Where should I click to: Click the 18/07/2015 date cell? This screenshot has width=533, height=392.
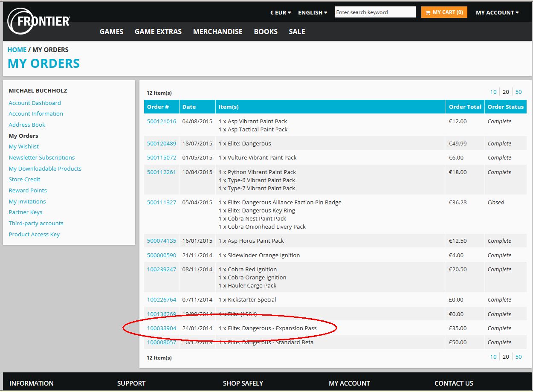pos(197,143)
